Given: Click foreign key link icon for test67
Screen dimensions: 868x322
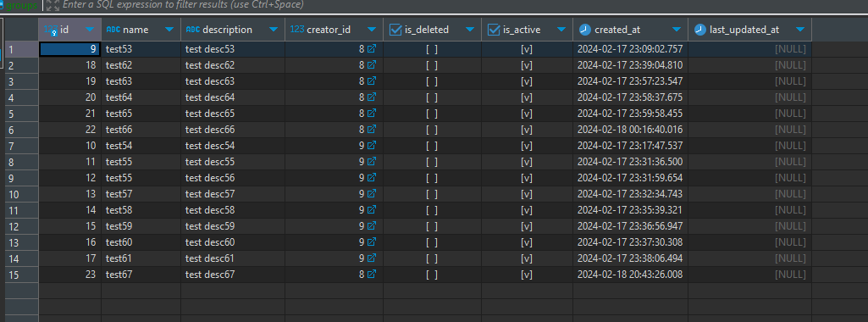Looking at the screenshot, I should pyautogui.click(x=372, y=275).
